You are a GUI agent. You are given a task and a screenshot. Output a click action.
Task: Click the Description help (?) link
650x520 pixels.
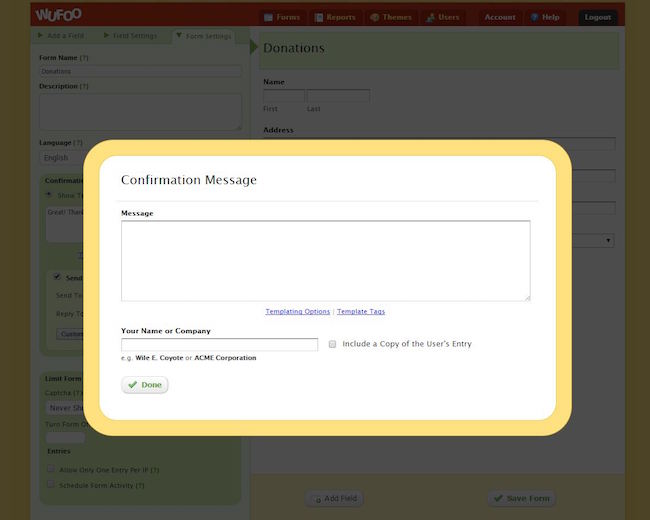pos(84,86)
